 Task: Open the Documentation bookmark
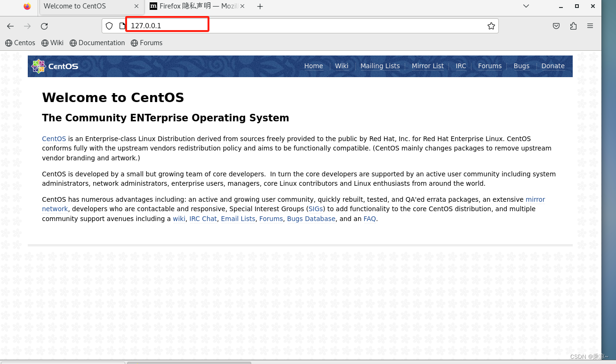(x=97, y=43)
